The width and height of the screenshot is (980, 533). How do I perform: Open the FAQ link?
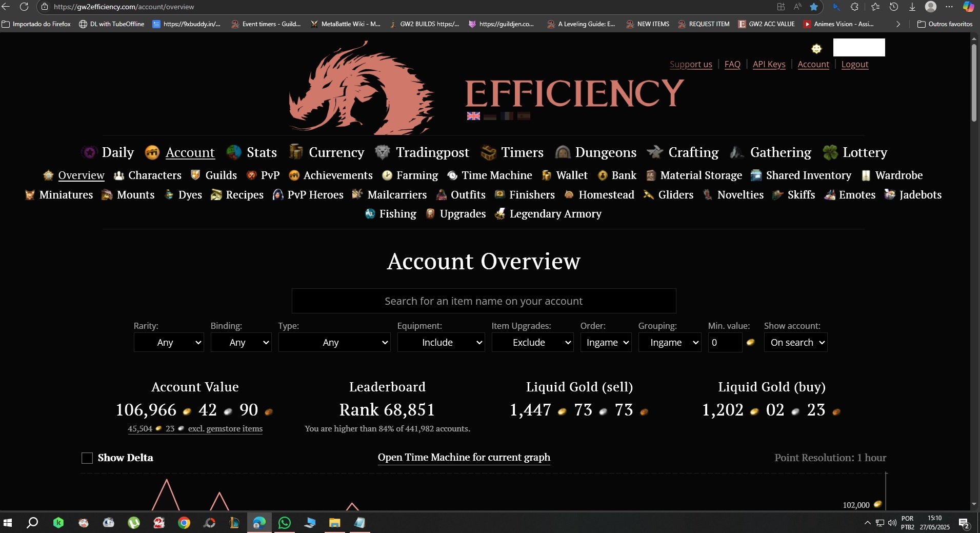732,64
